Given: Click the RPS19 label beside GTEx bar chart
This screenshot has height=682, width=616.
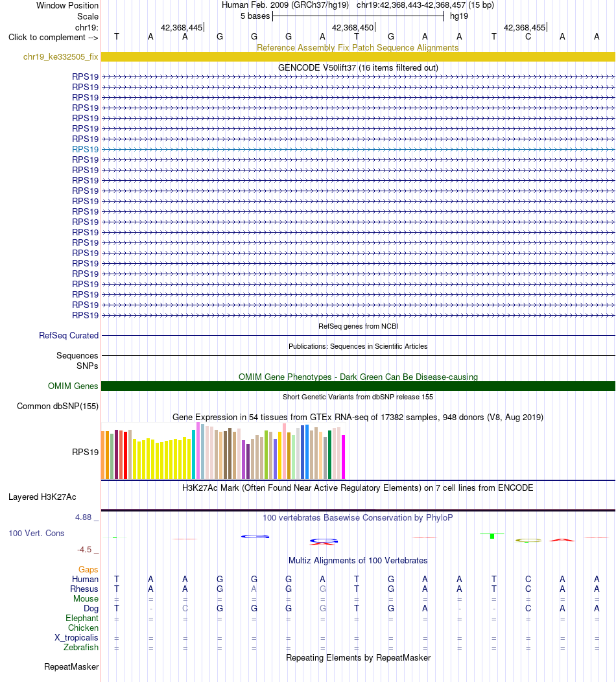Looking at the screenshot, I should (85, 453).
